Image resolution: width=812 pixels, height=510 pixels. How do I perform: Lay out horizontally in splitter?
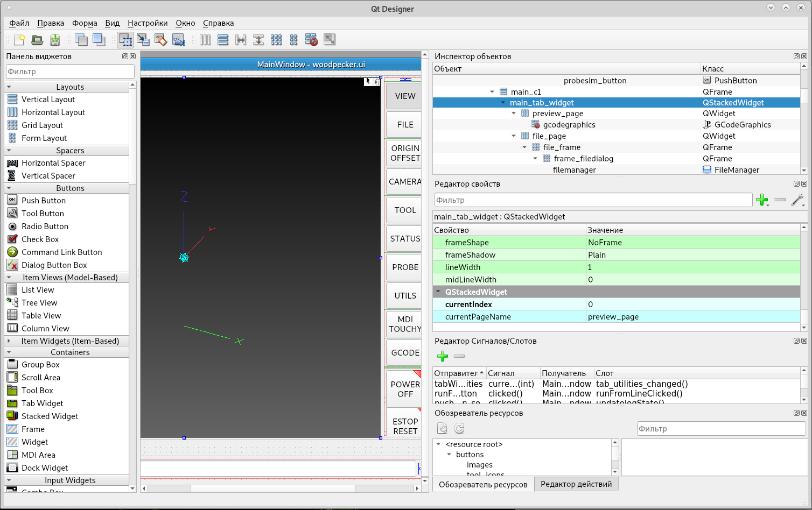(241, 39)
